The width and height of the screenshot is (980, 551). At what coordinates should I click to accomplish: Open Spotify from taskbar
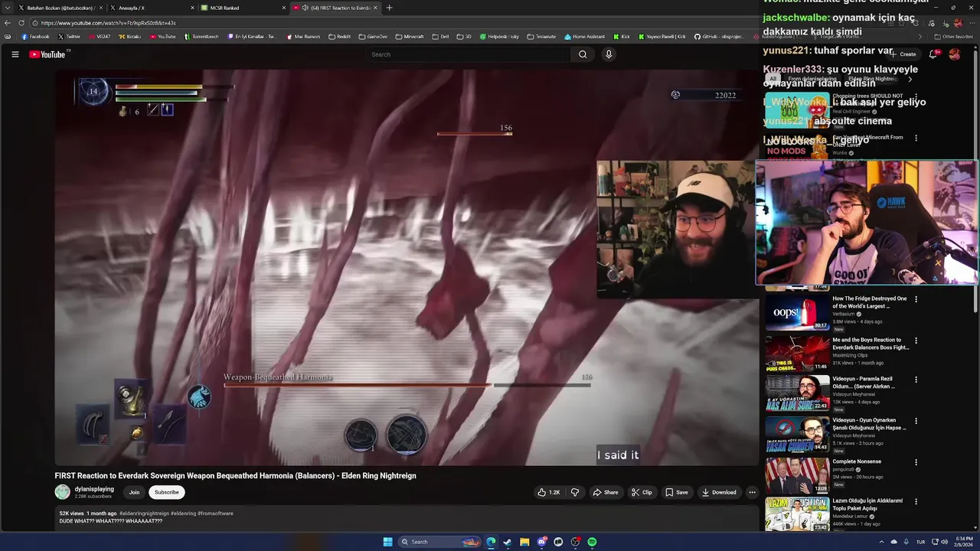point(593,542)
